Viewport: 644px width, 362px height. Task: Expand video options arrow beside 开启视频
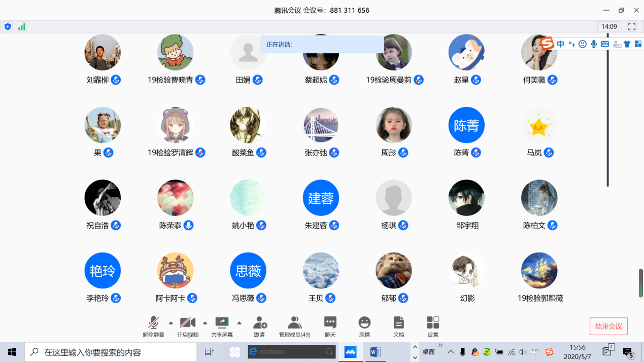[x=205, y=323]
